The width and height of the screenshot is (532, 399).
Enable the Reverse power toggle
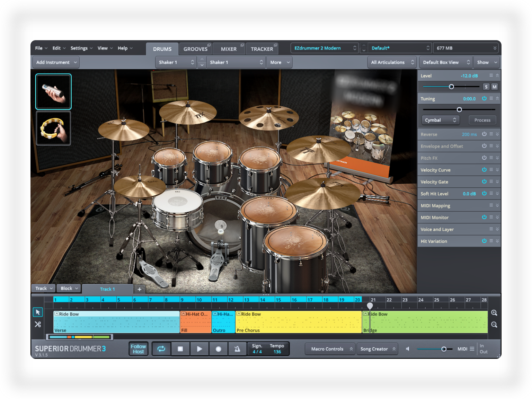[x=484, y=134]
